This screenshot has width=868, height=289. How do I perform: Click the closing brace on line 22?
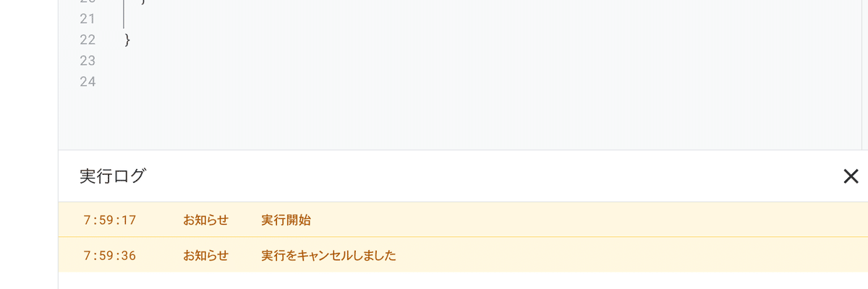pyautogui.click(x=128, y=40)
